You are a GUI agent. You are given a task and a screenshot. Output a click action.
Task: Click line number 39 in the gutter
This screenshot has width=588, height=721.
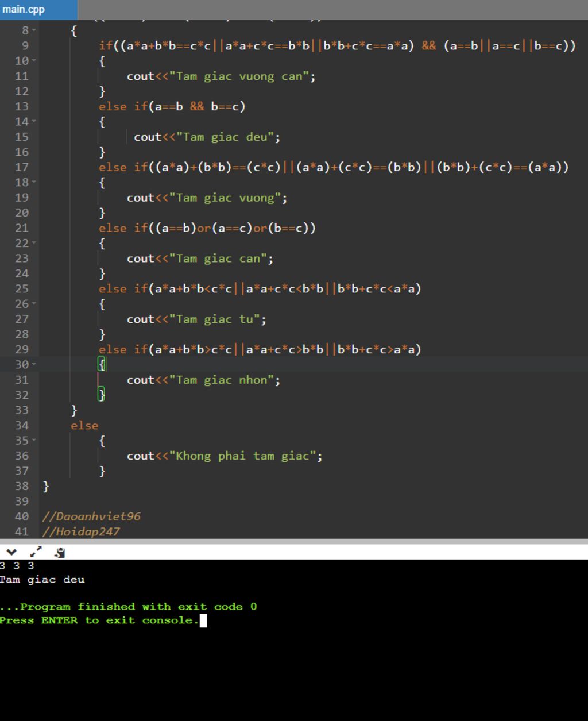[x=22, y=501]
